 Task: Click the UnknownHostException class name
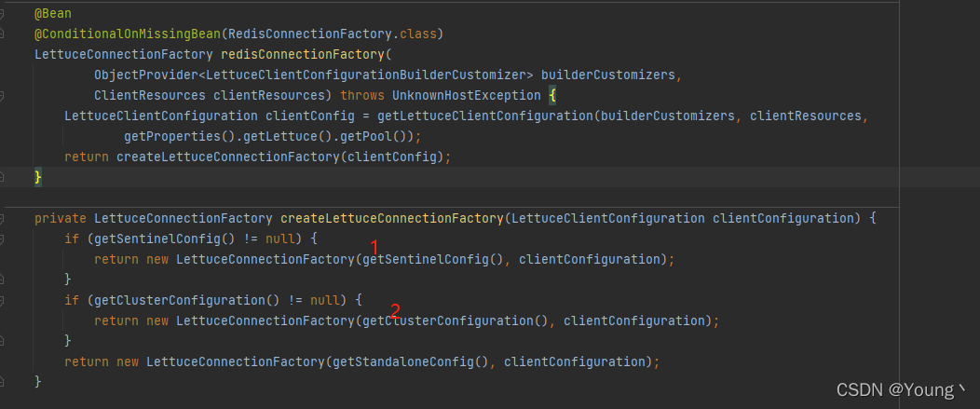tap(467, 96)
